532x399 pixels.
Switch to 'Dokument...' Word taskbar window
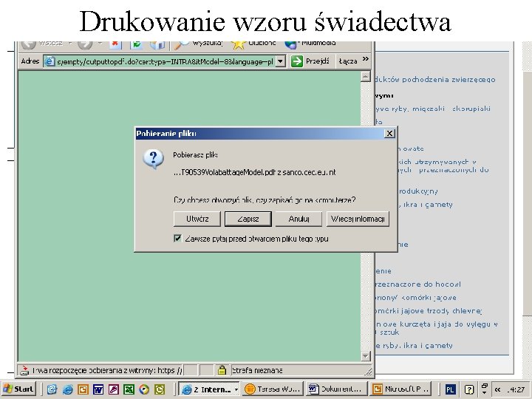[x=337, y=389]
